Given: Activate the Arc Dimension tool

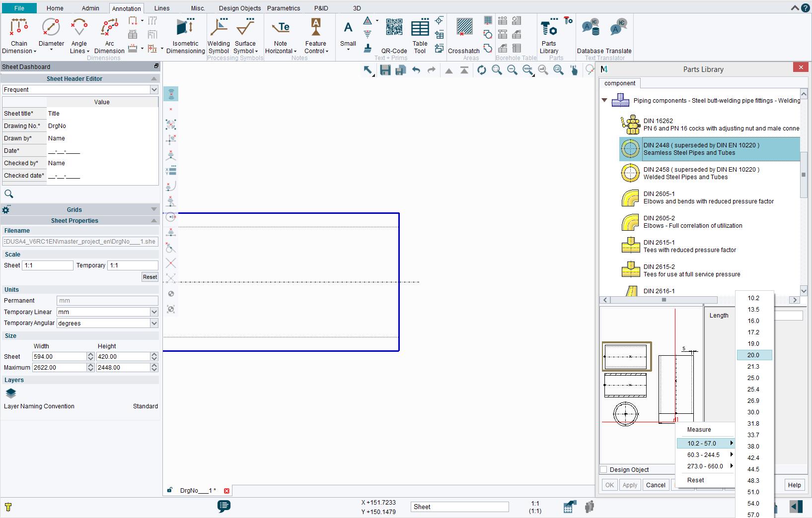Looking at the screenshot, I should tap(109, 35).
